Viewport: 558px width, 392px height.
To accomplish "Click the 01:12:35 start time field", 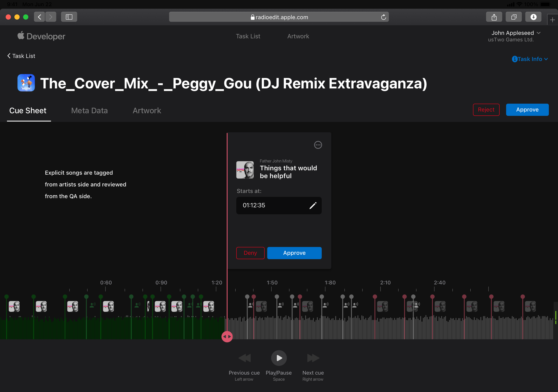I will (279, 205).
